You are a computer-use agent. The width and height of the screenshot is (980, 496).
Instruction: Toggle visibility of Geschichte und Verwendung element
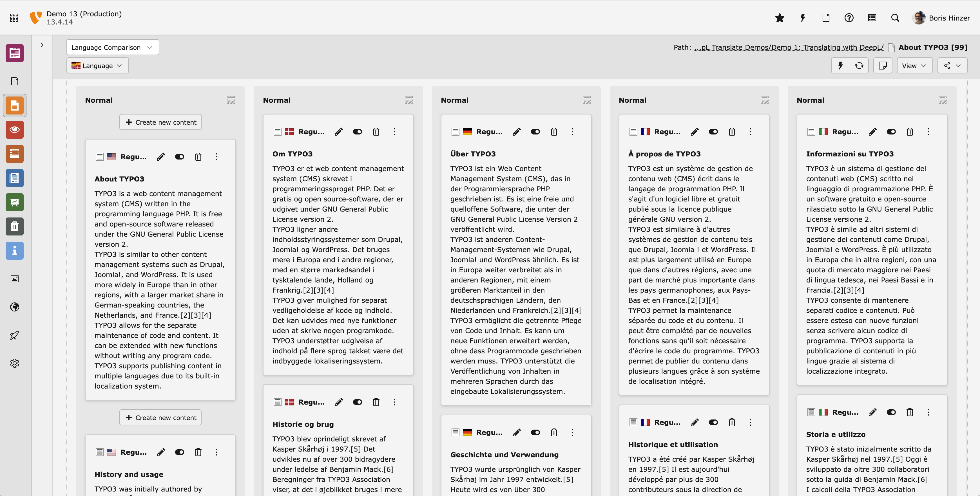tap(536, 432)
